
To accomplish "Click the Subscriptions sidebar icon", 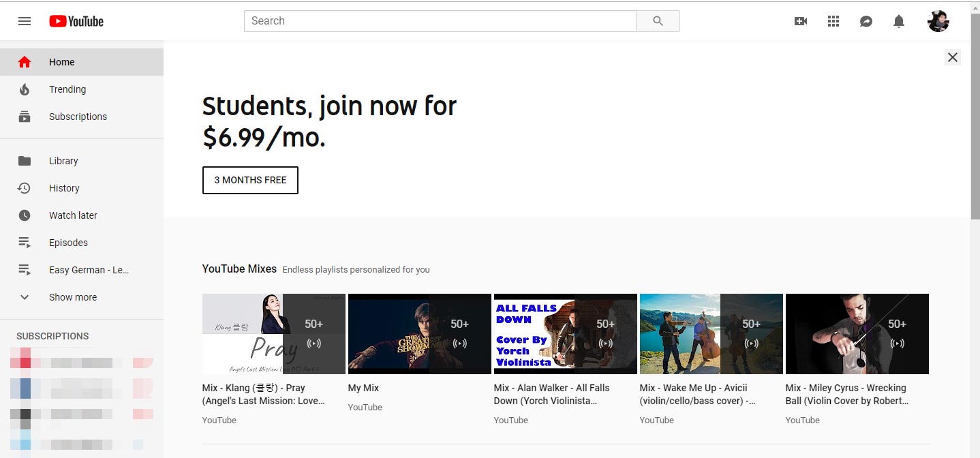I will [x=25, y=117].
